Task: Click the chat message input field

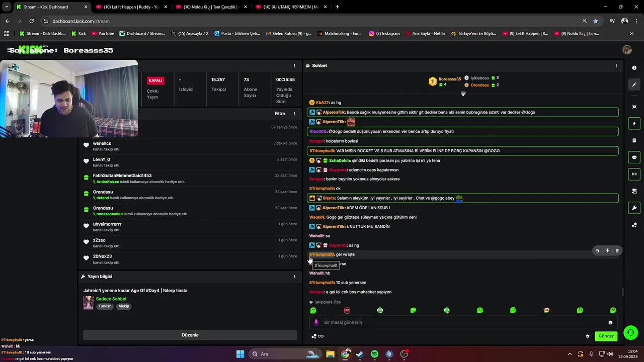Action: point(463,322)
